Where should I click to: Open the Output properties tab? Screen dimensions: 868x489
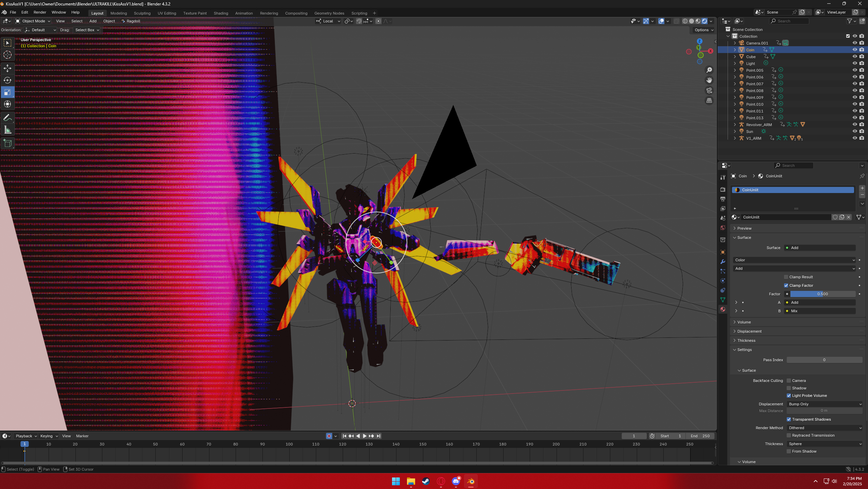tap(723, 199)
